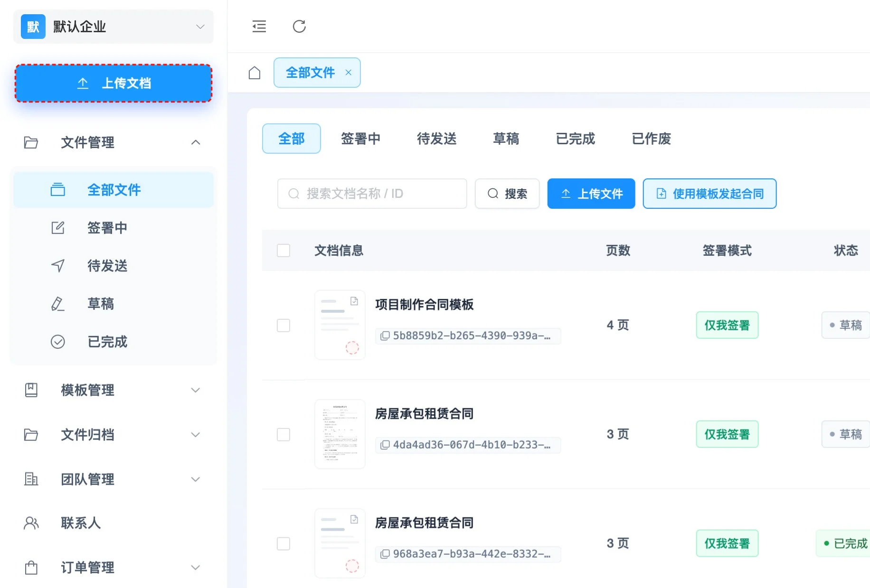Click the 上传文档 sidebar button

point(113,83)
